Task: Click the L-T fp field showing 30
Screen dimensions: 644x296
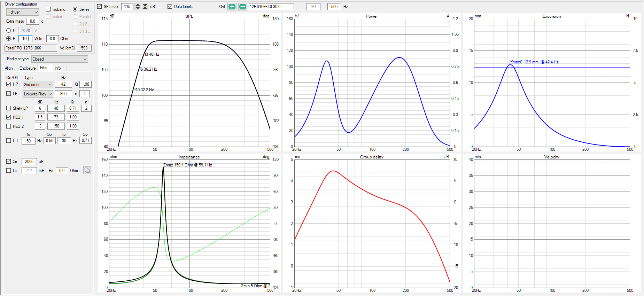Action: click(64, 141)
